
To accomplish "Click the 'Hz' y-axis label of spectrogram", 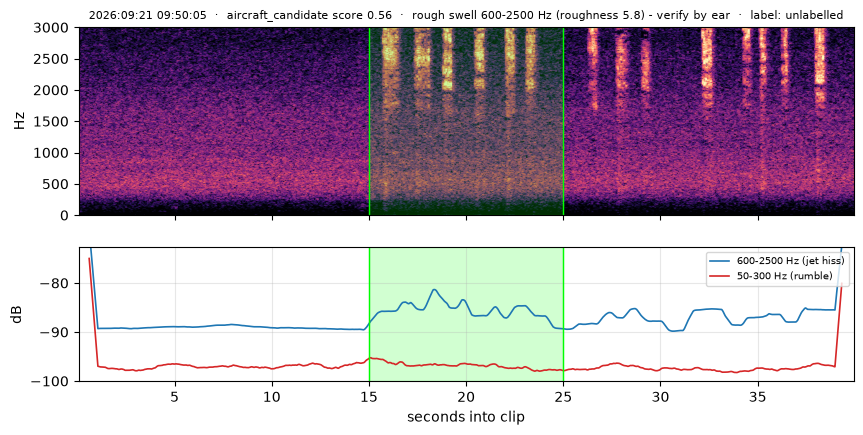I will click(x=20, y=121).
